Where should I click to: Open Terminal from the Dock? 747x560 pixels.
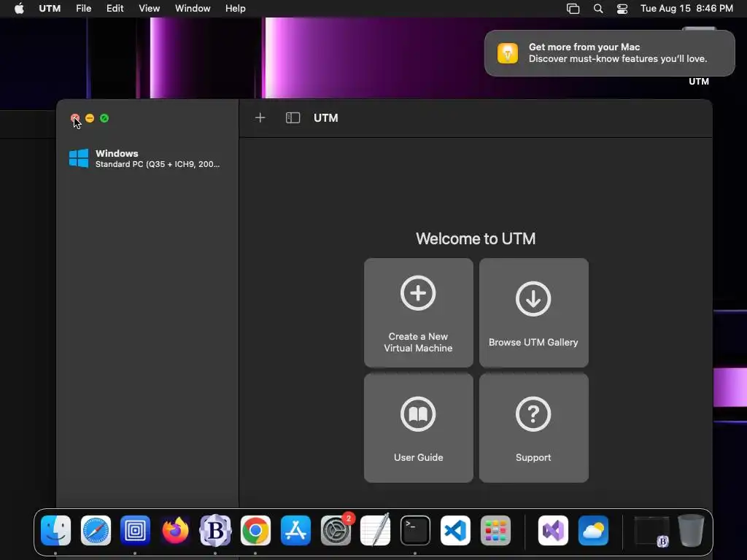click(x=415, y=530)
